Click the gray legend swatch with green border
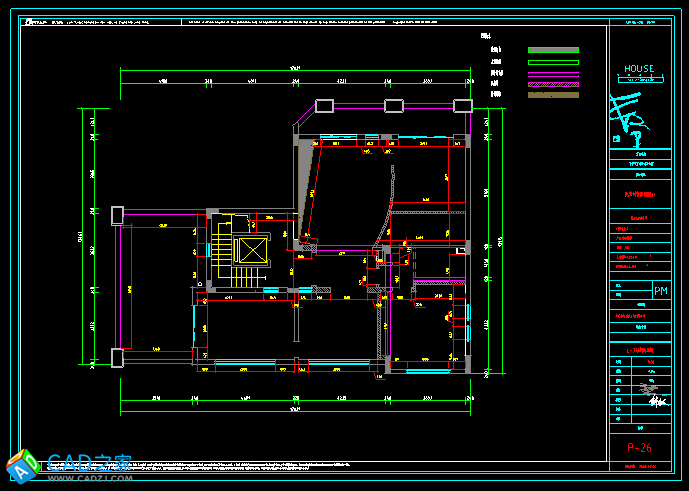 [x=553, y=49]
